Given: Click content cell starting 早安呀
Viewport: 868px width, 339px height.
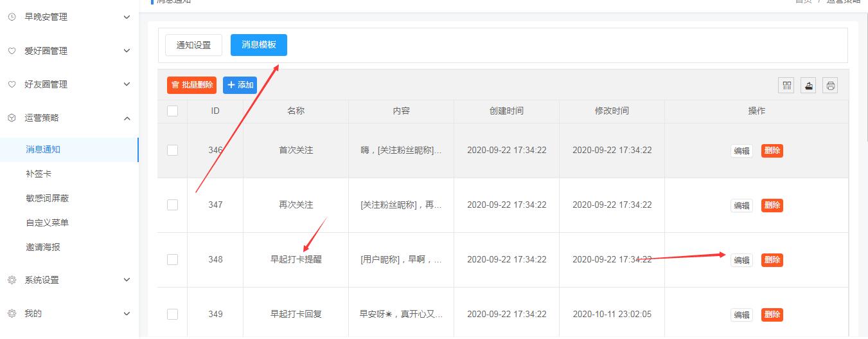Looking at the screenshot, I should [x=401, y=314].
